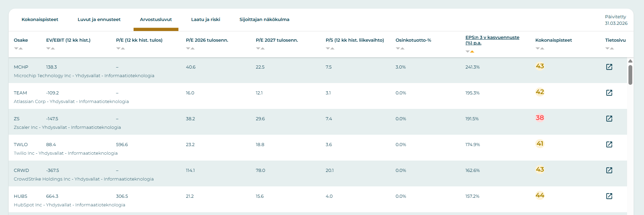The height and width of the screenshot is (215, 644).
Task: Open the Laatu ja riski tab
Action: click(206, 20)
